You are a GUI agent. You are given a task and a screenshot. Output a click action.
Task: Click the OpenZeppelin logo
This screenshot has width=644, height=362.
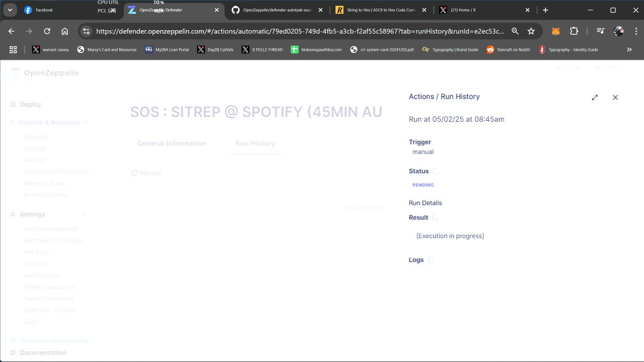coord(45,73)
